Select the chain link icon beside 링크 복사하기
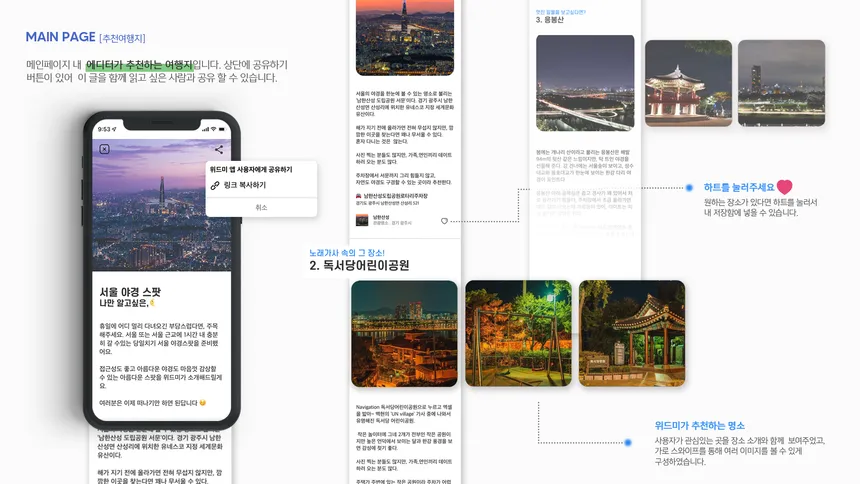This screenshot has width=860, height=484. click(215, 185)
